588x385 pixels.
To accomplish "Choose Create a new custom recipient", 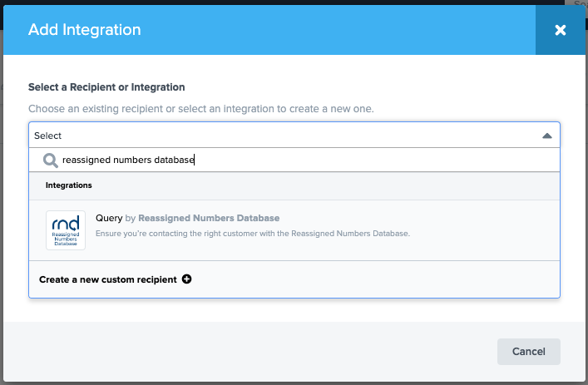I will pos(108,279).
